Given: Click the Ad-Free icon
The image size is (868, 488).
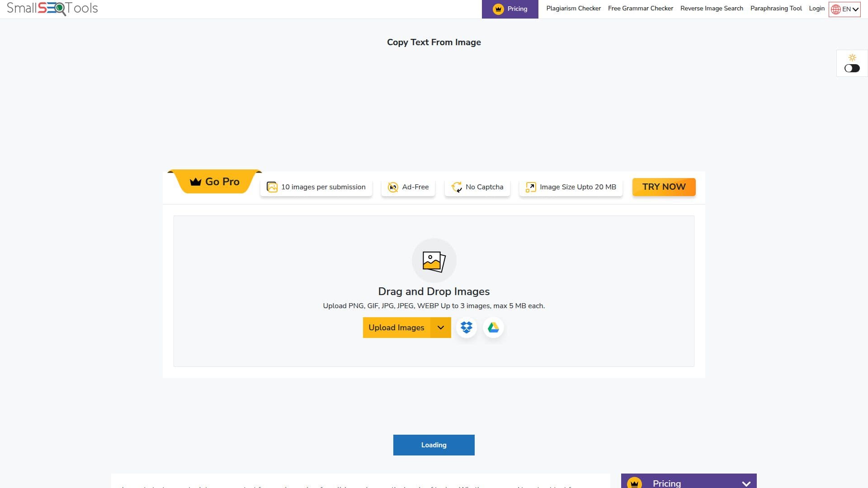Looking at the screenshot, I should 393,187.
